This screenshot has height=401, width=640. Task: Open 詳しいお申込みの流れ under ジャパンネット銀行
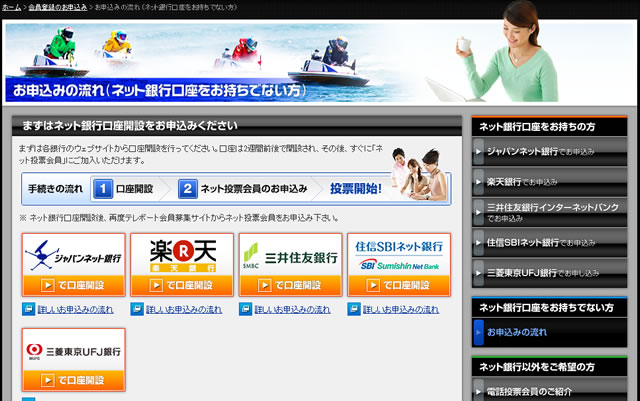[x=76, y=310]
